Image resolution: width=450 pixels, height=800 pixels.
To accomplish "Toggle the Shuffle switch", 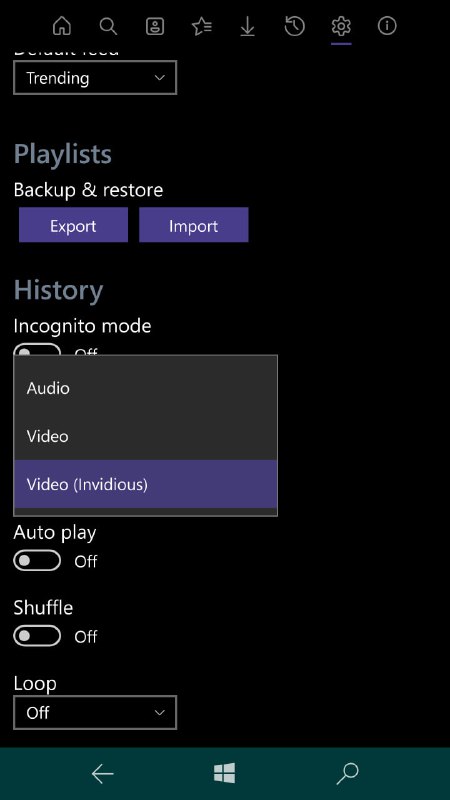I will tap(37, 636).
